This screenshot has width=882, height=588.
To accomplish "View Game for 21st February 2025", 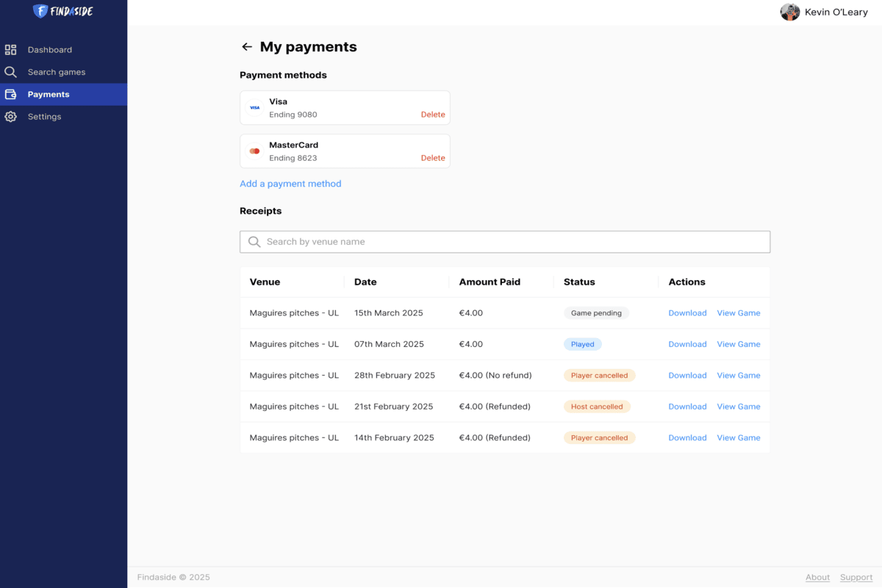I will 739,406.
